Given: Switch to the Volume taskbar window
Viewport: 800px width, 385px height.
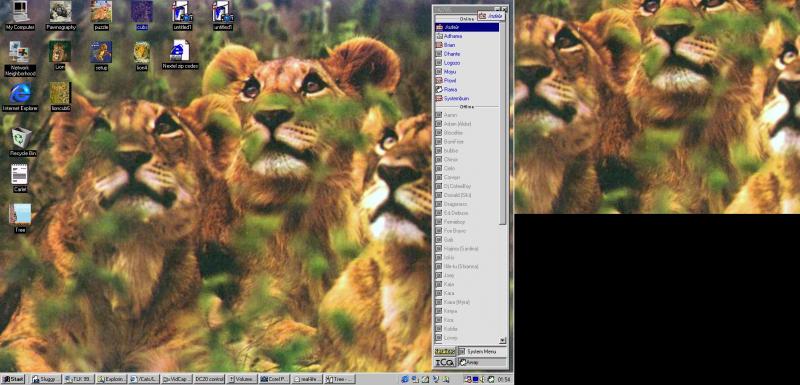Looking at the screenshot, I should click(x=242, y=379).
